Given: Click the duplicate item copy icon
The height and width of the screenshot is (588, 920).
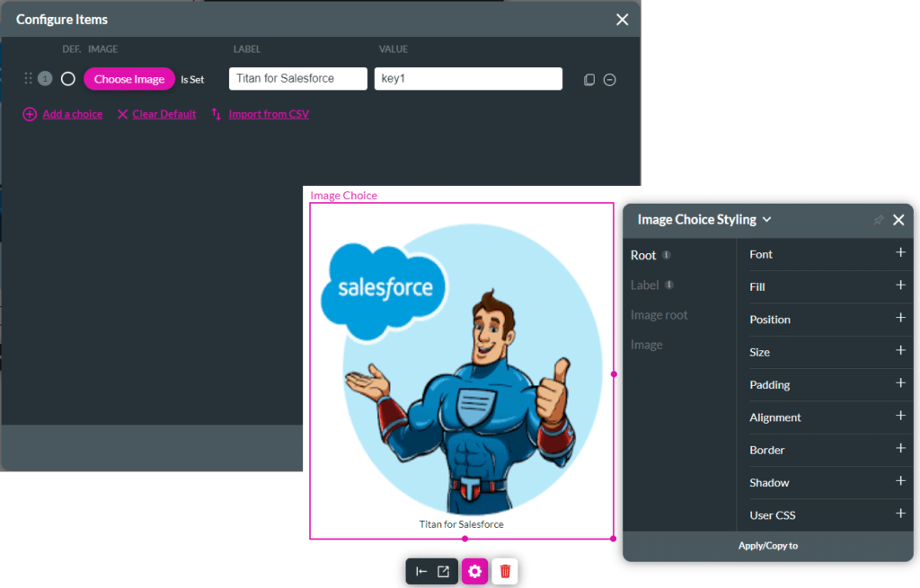Looking at the screenshot, I should [x=589, y=80].
